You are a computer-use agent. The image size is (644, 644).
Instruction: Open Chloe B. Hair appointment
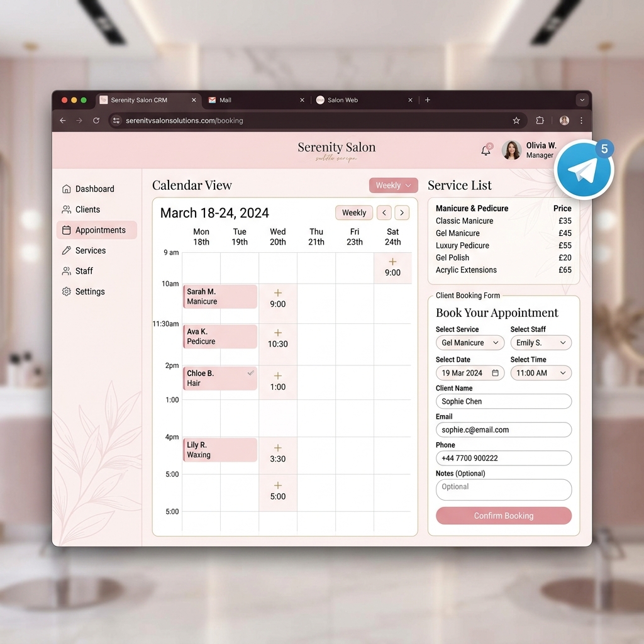(221, 378)
